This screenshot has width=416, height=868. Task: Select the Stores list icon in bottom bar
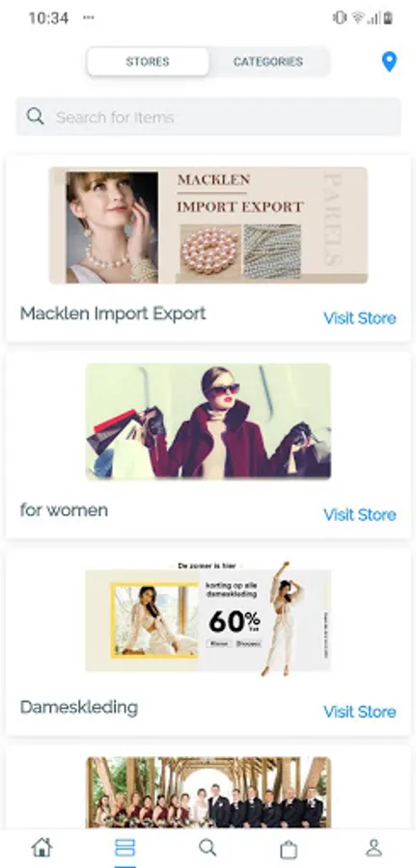pyautogui.click(x=125, y=848)
